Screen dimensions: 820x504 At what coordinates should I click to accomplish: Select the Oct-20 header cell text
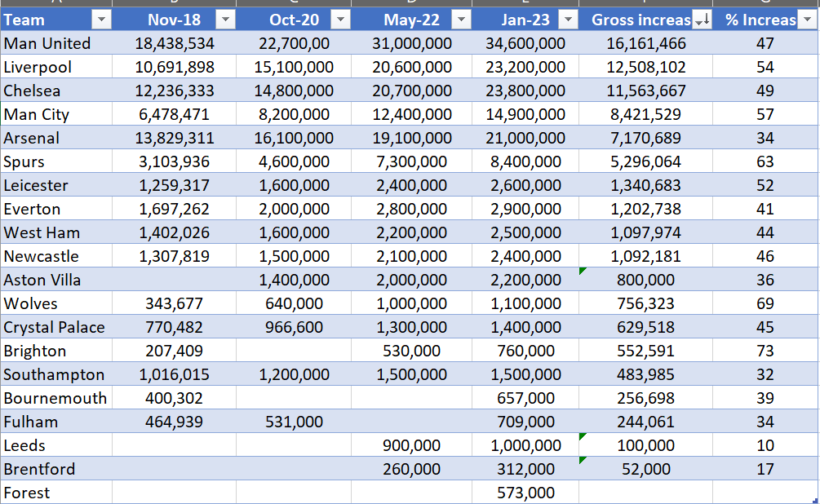pos(294,20)
